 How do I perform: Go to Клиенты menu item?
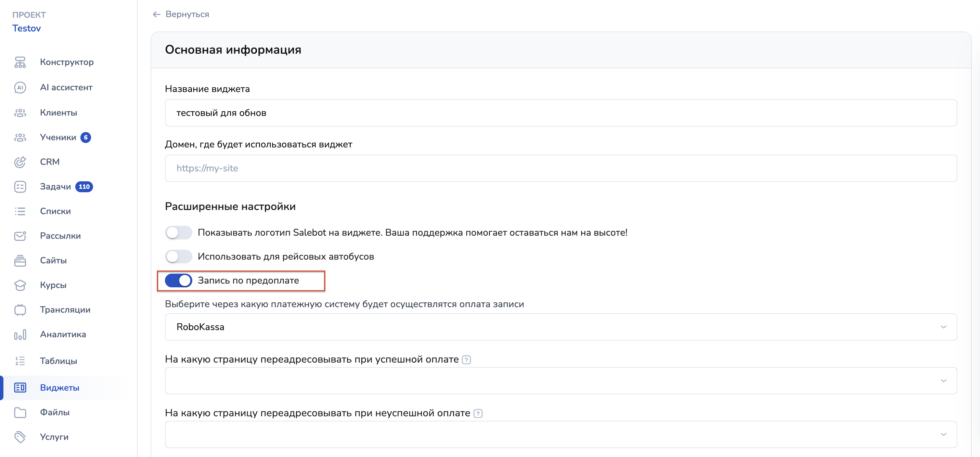59,113
